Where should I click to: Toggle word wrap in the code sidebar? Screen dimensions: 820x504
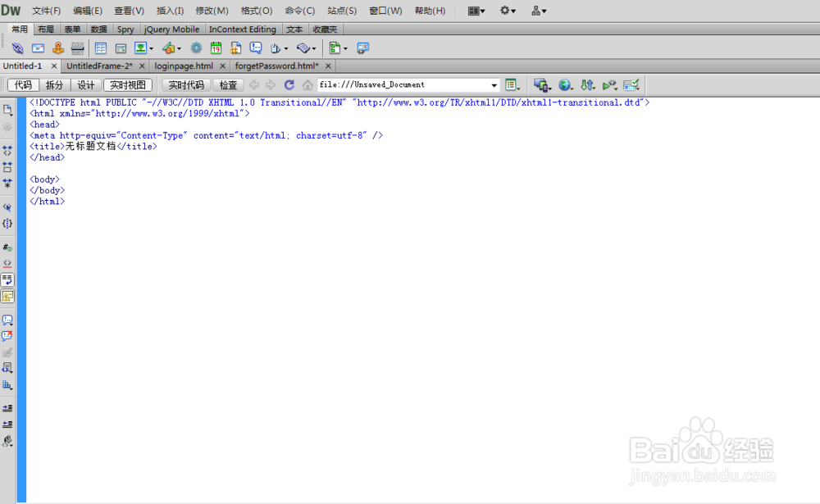click(x=7, y=279)
